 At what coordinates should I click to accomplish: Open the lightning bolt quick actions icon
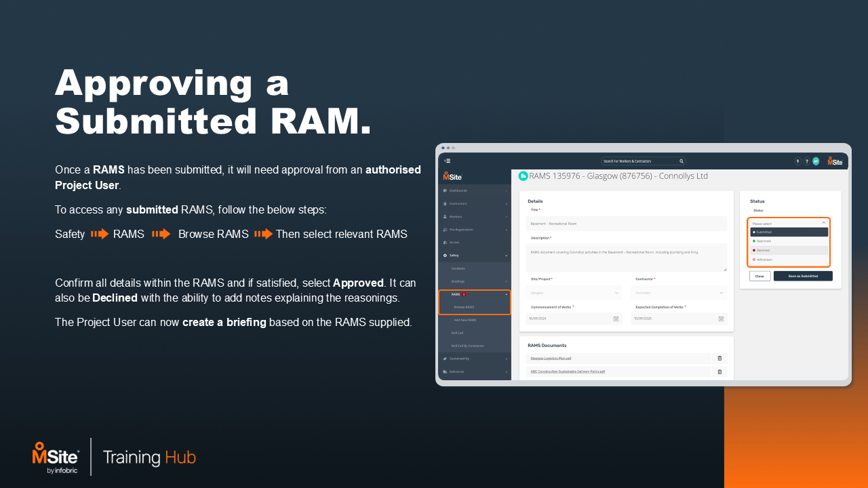tap(797, 161)
